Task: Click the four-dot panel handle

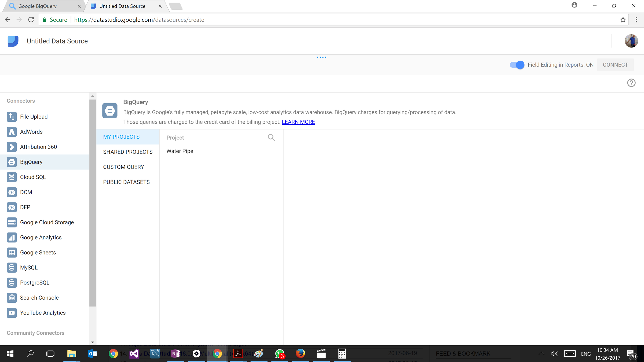Action: 321,57
